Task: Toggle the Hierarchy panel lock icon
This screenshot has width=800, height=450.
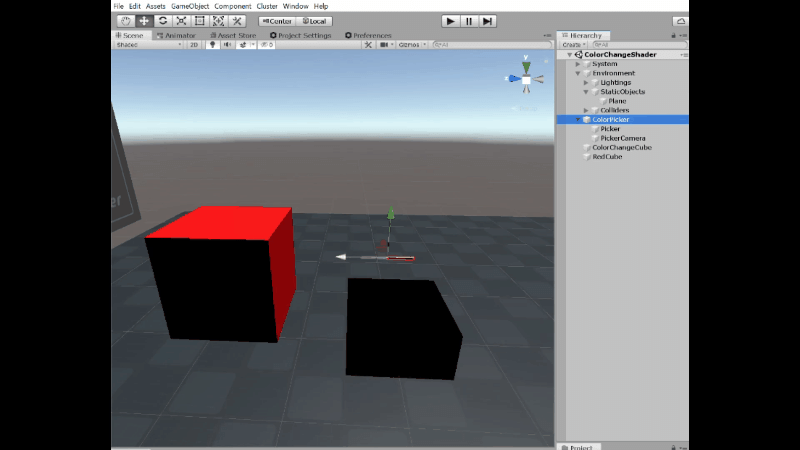Action: pos(673,35)
